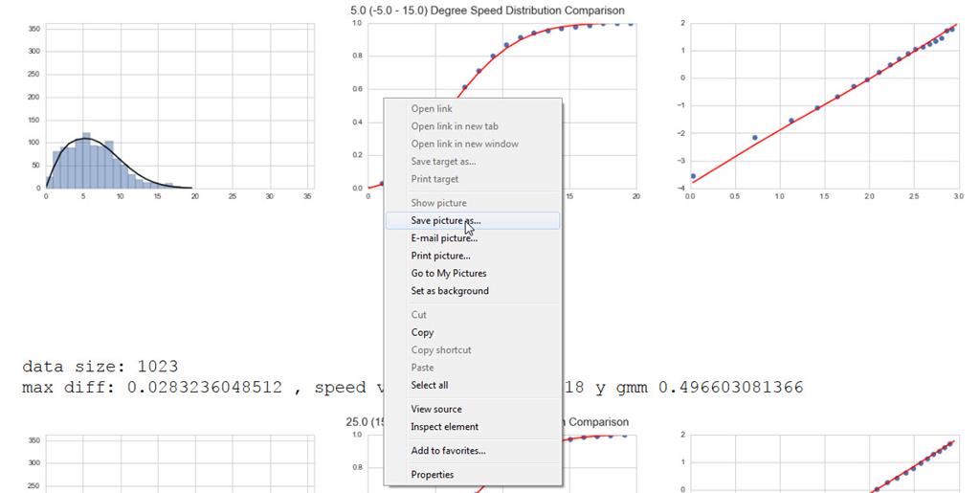
Task: Choose 'Show picture' from the context menu
Action: point(473,203)
